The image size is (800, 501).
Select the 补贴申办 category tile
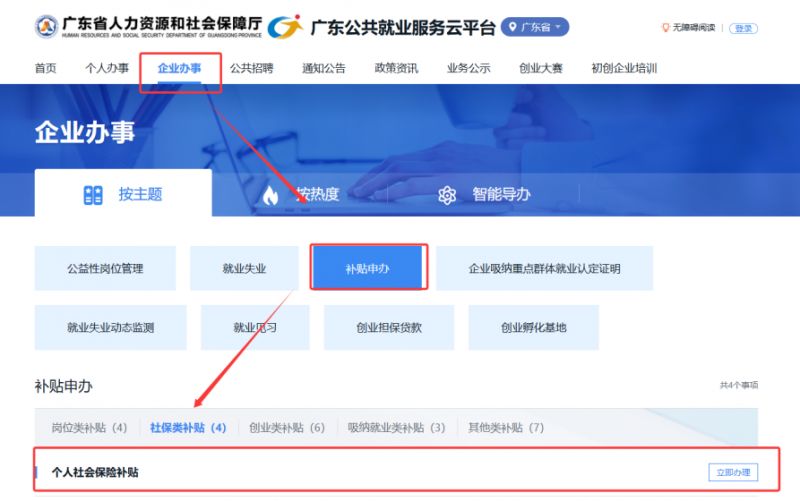click(368, 268)
